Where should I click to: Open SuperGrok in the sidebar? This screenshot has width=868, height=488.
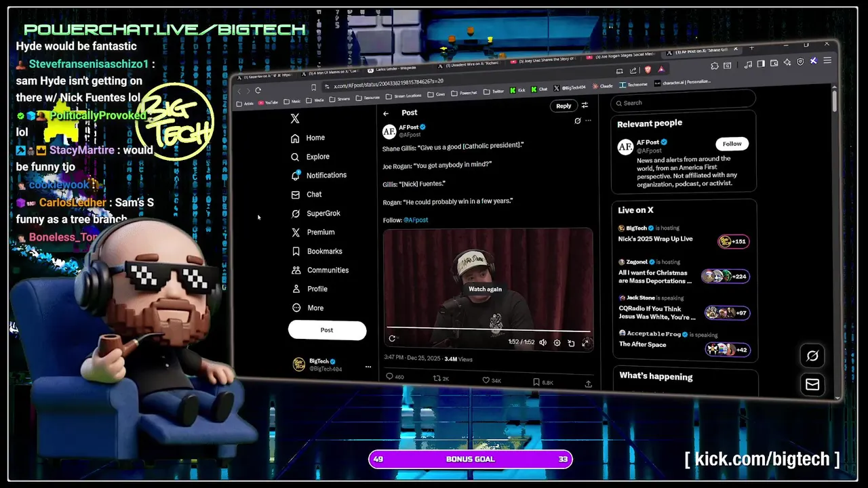(x=315, y=213)
